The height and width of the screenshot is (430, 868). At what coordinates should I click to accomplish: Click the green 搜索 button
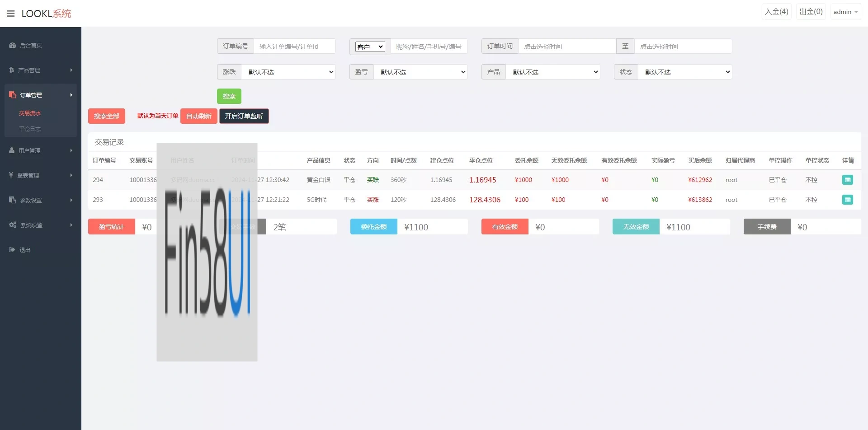[x=229, y=96]
